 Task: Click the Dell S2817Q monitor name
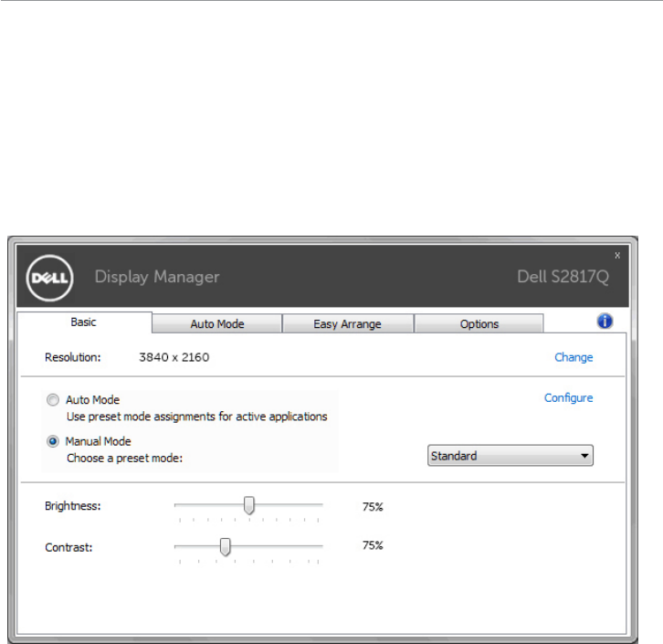tap(563, 277)
